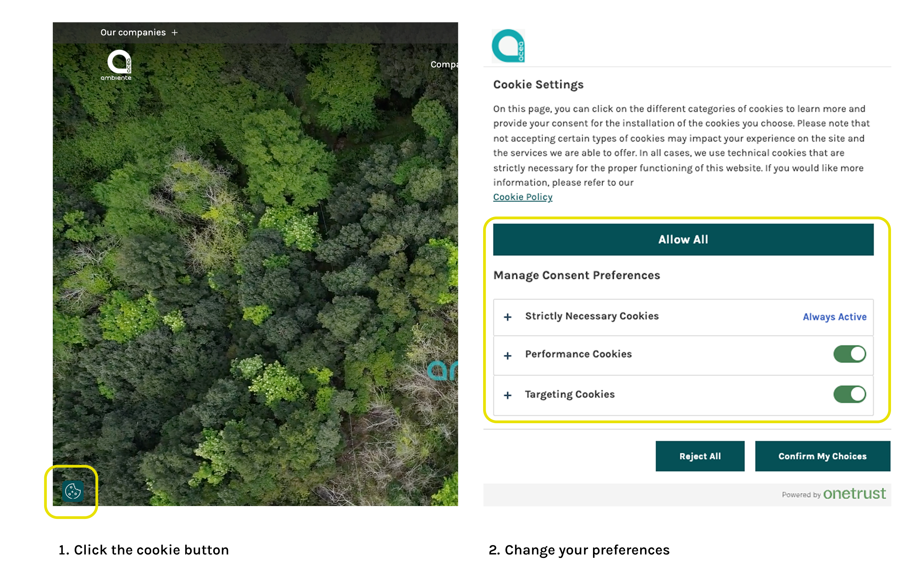Open the Cookie Policy link
924x579 pixels.
(522, 197)
